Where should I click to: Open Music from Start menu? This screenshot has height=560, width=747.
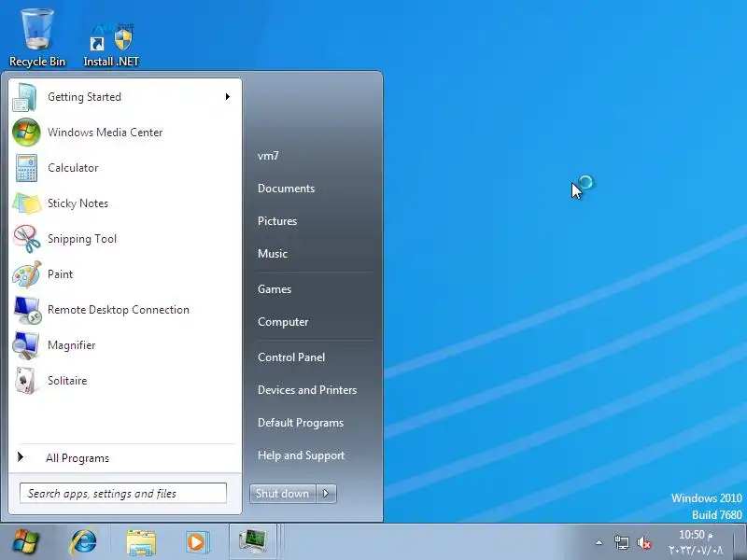click(273, 253)
